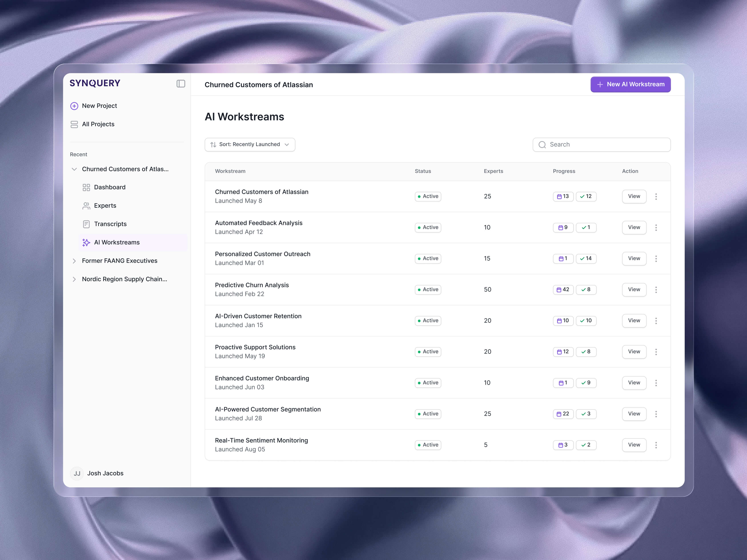Click the New Project plus icon
The image size is (747, 560).
point(74,106)
